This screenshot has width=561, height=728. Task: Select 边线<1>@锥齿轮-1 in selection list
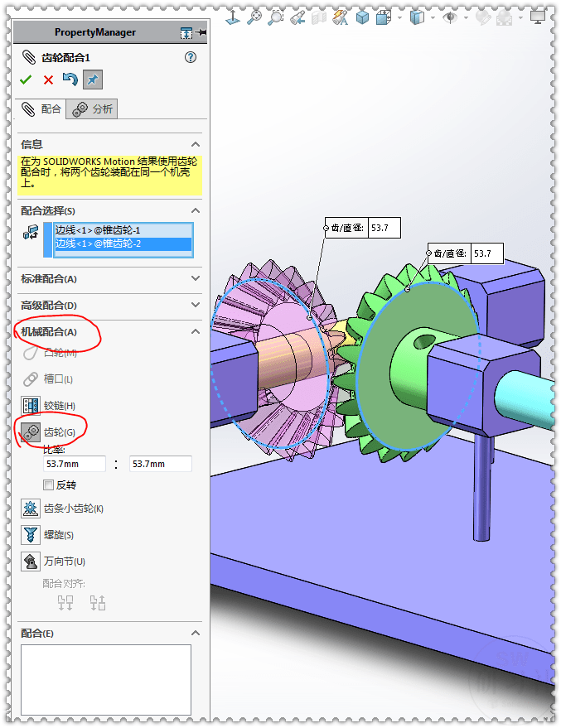point(123,230)
